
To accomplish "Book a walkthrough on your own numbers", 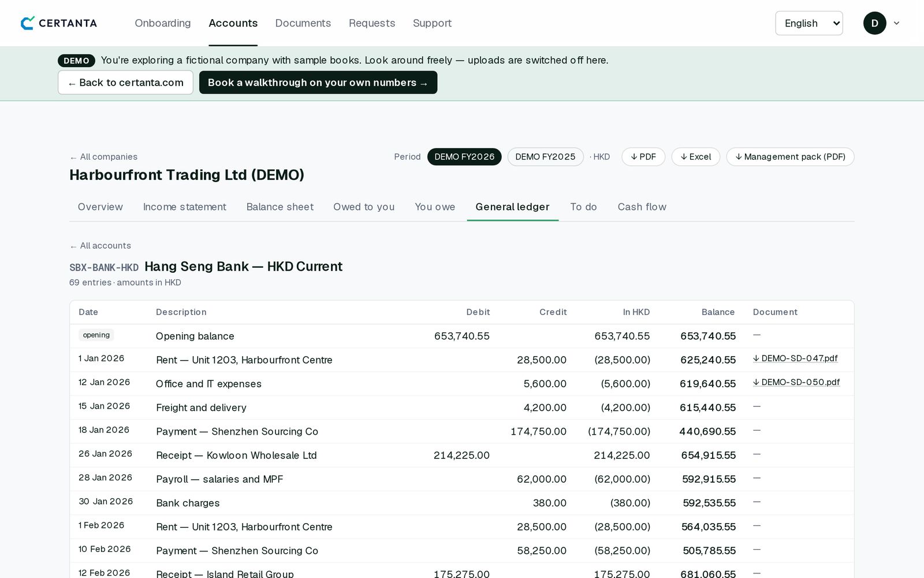I will pyautogui.click(x=318, y=83).
